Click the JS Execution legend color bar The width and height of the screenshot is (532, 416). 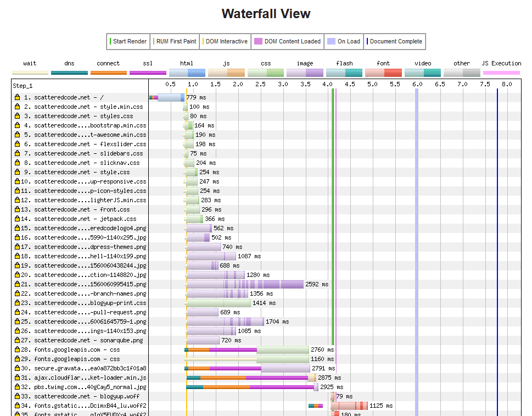(501, 71)
